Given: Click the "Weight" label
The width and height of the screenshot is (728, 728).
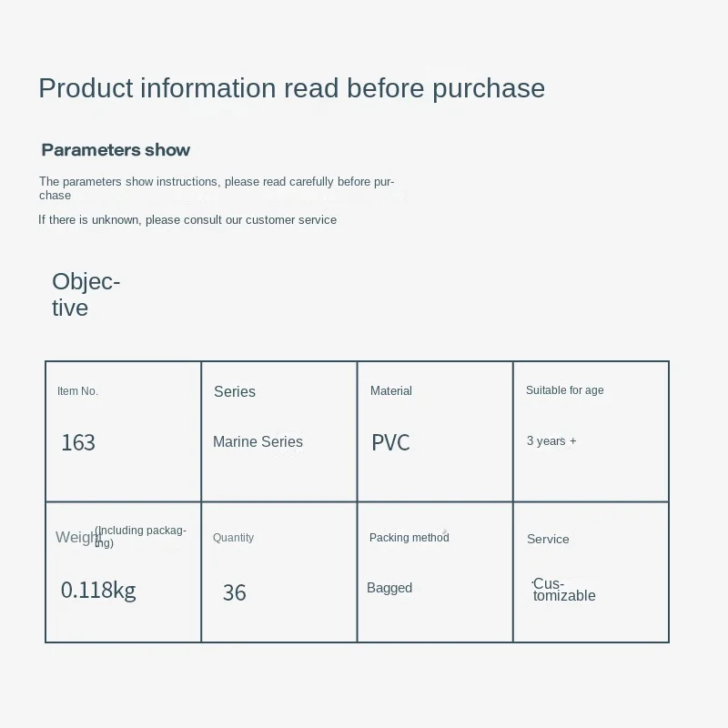Looking at the screenshot, I should point(76,537).
